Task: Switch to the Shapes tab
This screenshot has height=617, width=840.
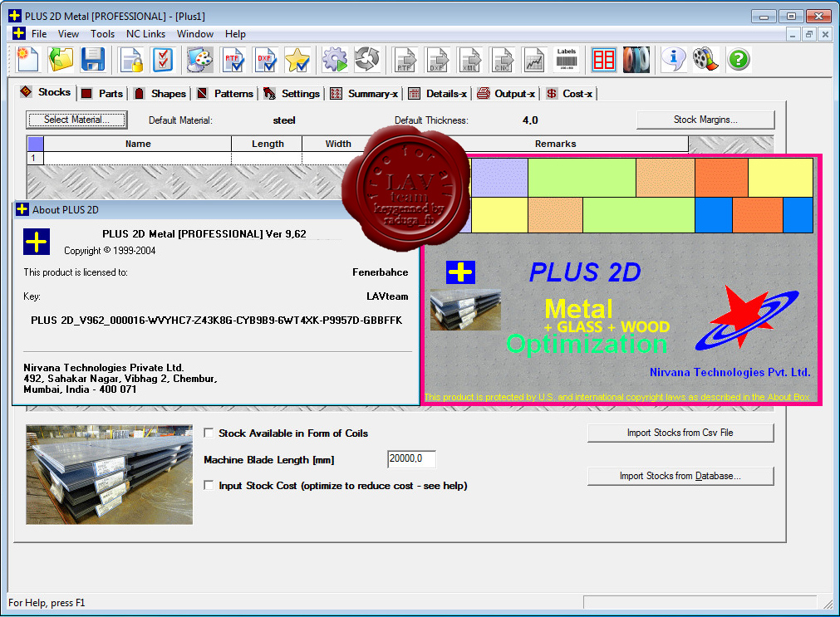Action: pyautogui.click(x=160, y=94)
